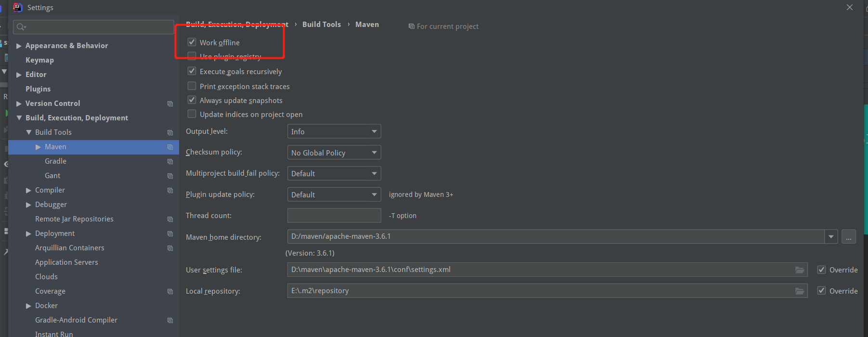Disable Always update snapshots

(x=192, y=100)
